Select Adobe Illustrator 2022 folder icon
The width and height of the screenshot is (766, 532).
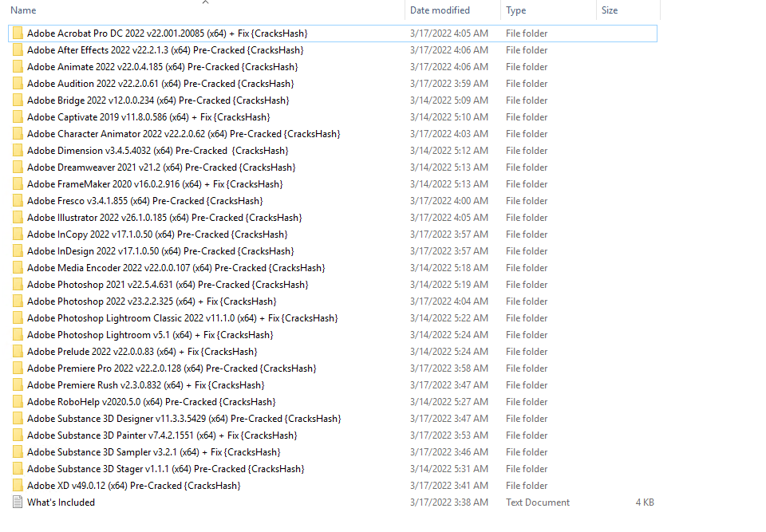(18, 218)
